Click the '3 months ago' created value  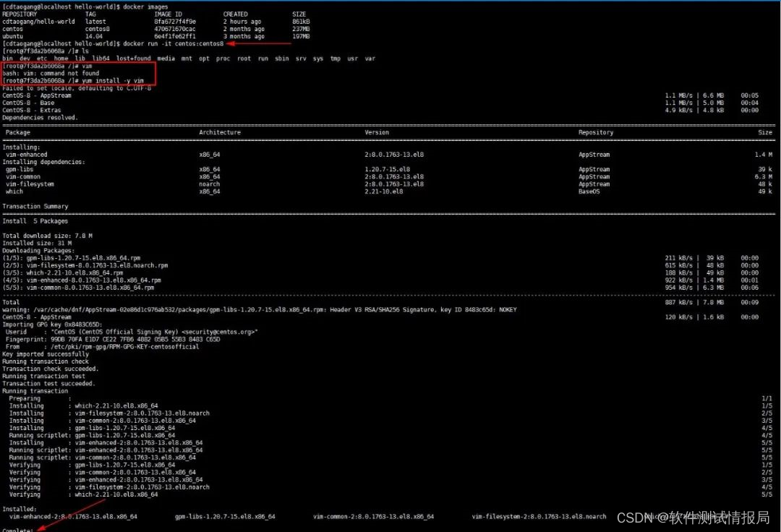tap(244, 37)
